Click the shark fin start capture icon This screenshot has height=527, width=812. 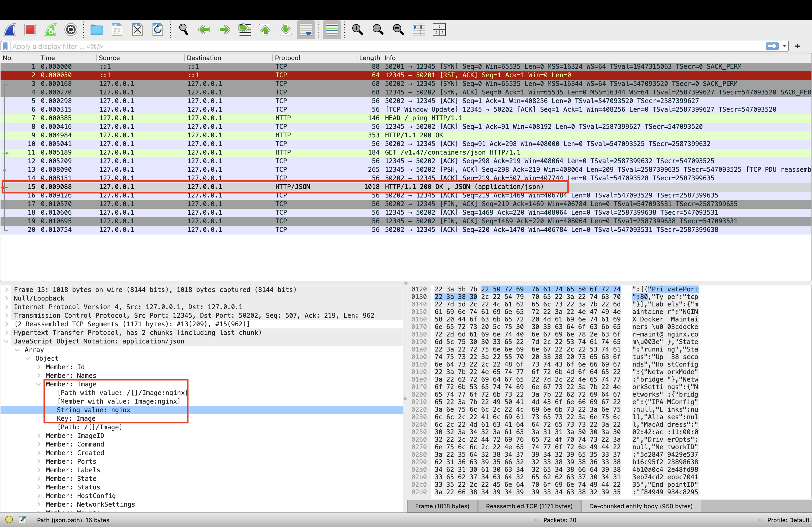[10, 30]
